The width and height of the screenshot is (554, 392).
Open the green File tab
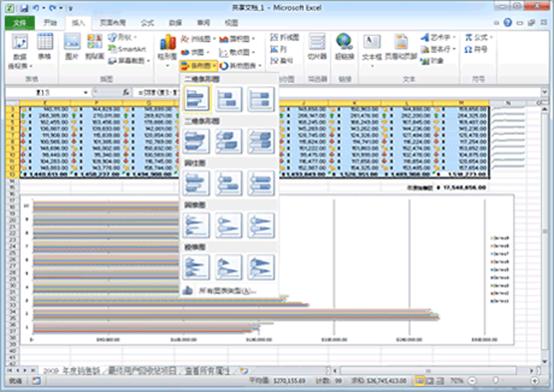(x=20, y=23)
